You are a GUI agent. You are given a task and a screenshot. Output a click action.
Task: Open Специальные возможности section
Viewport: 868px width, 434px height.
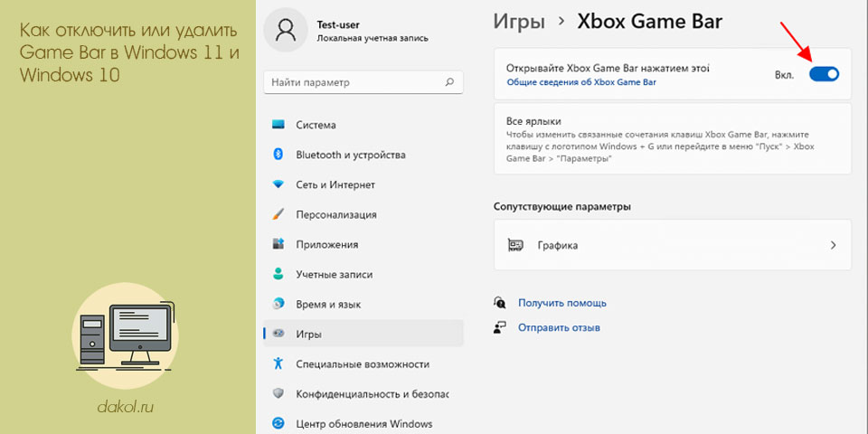pyautogui.click(x=363, y=364)
